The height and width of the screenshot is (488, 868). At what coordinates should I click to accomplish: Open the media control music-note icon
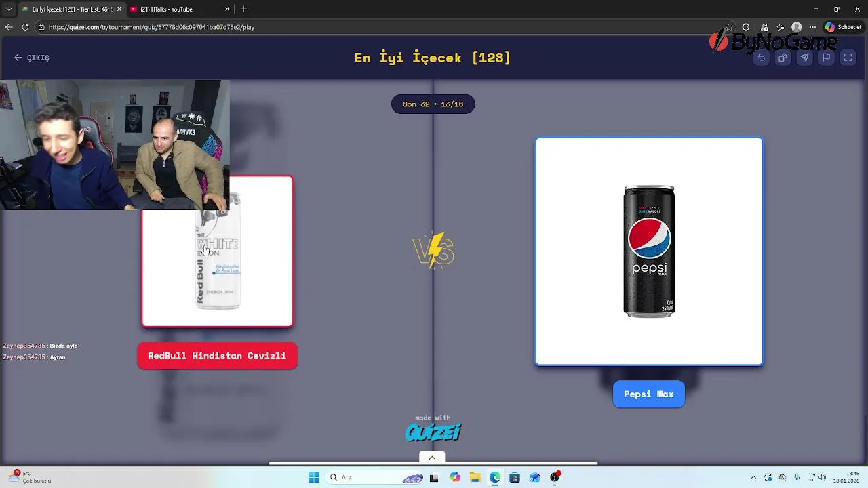coord(764,27)
